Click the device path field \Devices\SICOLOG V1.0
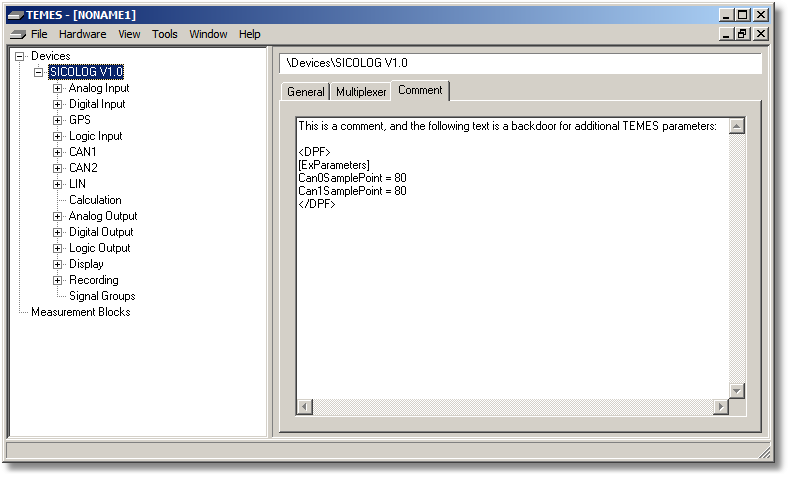789x477 pixels. (521, 63)
